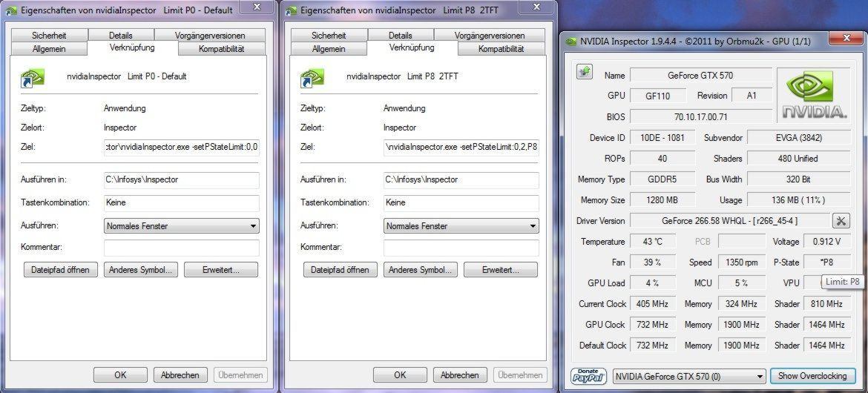
Task: Open Allgemein tab in P0 Default window
Action: point(49,49)
